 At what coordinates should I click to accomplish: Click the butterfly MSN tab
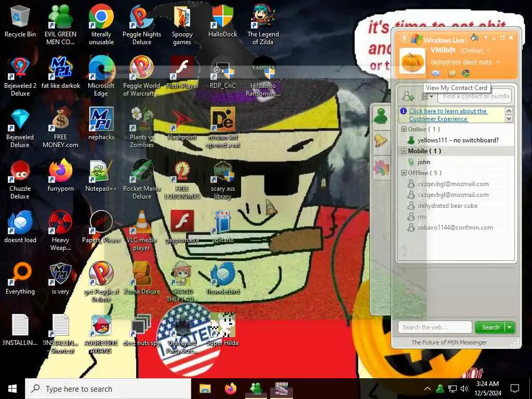point(381,167)
